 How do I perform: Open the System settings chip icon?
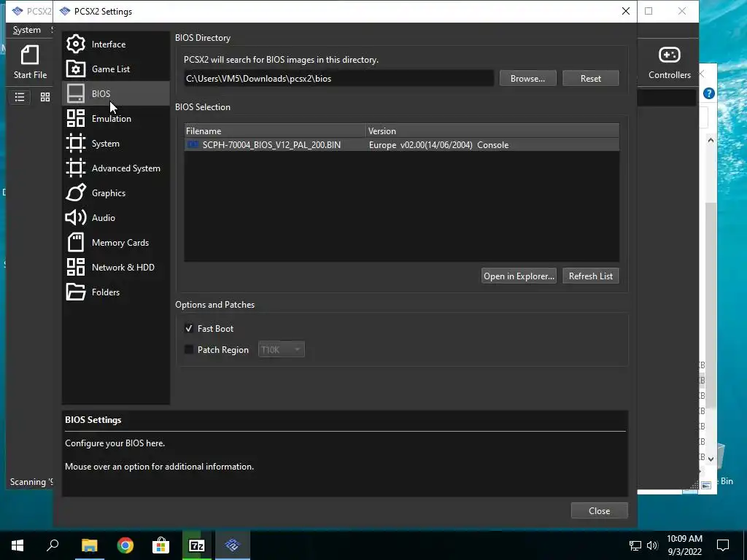[76, 143]
